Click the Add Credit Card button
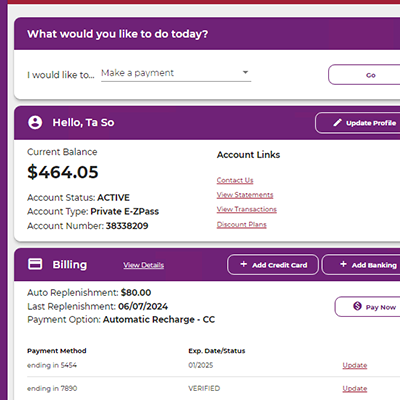The width and height of the screenshot is (400, 400). (273, 265)
